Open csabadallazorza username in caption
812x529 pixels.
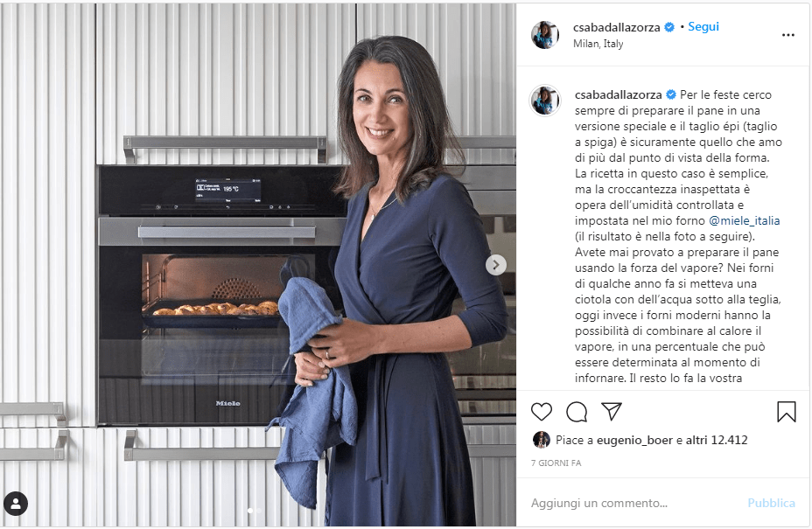click(x=619, y=94)
